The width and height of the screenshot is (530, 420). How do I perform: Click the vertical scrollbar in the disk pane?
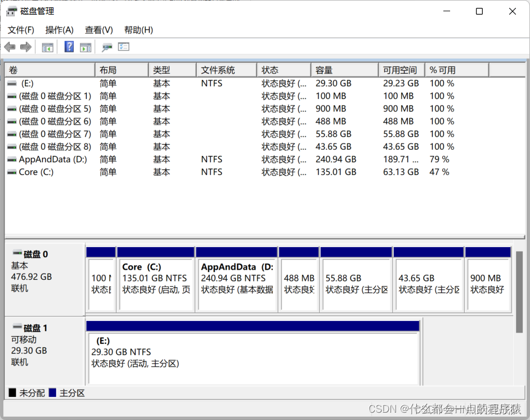coord(519,292)
